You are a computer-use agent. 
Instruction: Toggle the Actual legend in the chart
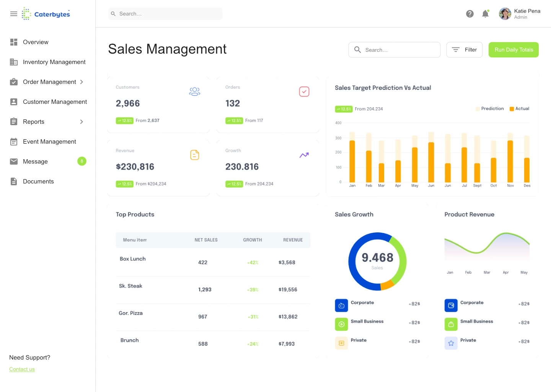pyautogui.click(x=519, y=108)
